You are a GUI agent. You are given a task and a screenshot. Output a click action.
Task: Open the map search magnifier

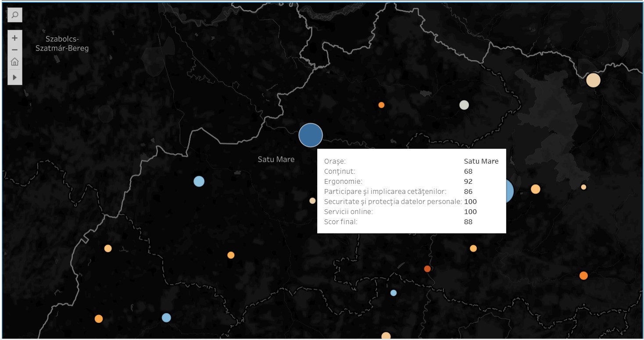[x=15, y=15]
